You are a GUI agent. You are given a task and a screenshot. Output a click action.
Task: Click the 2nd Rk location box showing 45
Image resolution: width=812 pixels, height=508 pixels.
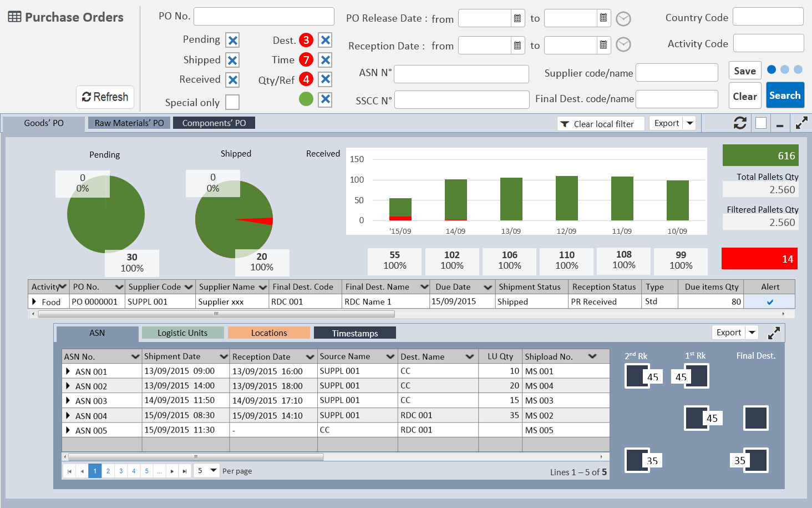(637, 376)
